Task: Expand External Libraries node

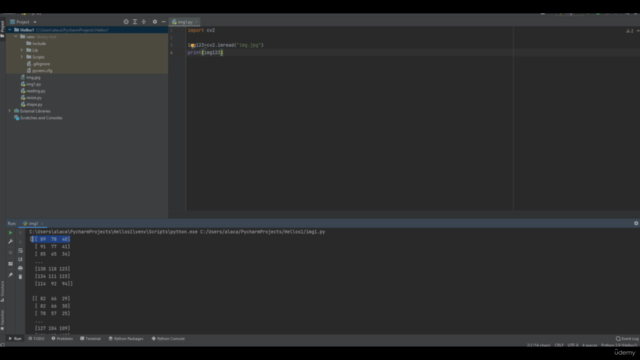Action: (x=10, y=111)
